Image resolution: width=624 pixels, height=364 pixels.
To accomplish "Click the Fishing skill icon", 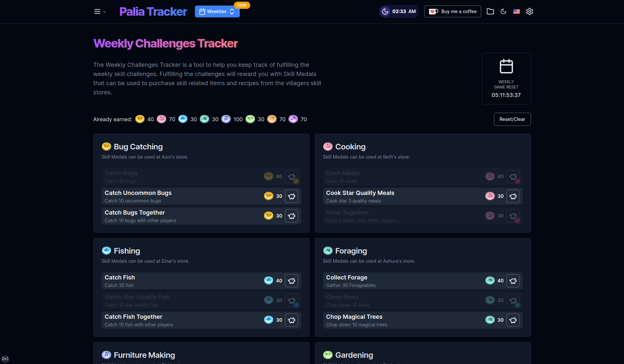I will [x=106, y=251].
